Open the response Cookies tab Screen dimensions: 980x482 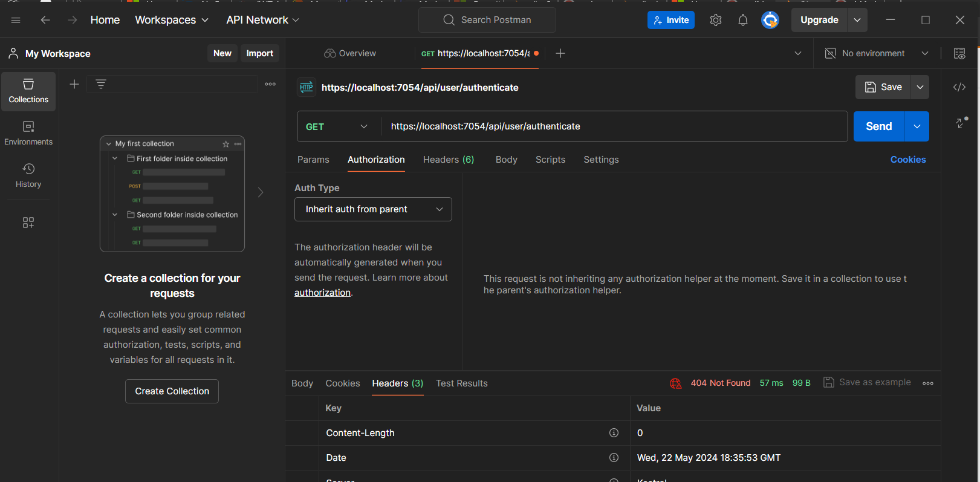343,383
